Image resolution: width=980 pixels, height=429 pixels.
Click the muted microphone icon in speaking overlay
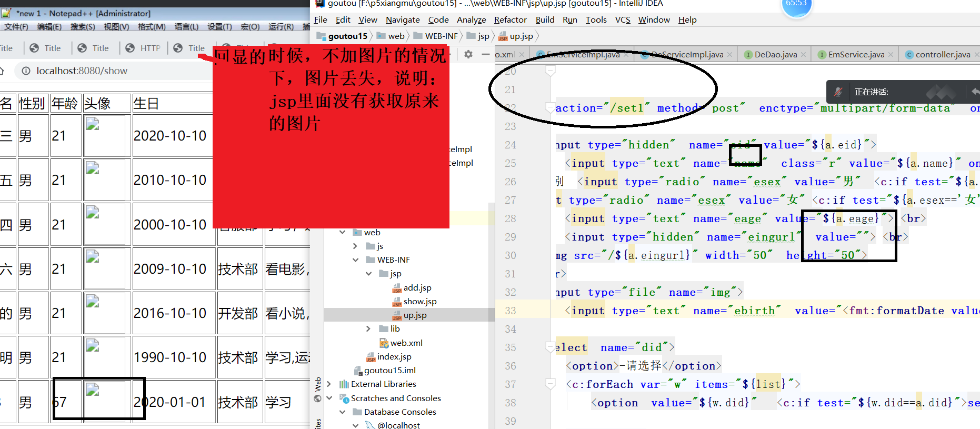(838, 92)
